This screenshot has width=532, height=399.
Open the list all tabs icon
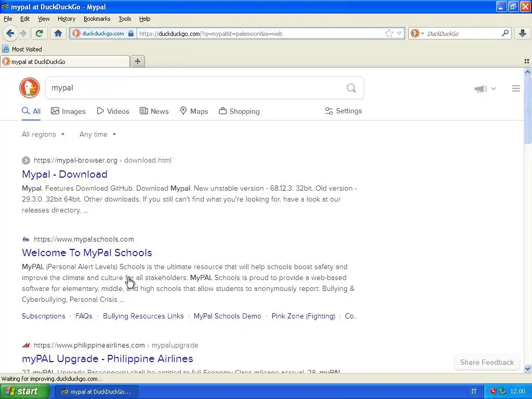[527, 61]
